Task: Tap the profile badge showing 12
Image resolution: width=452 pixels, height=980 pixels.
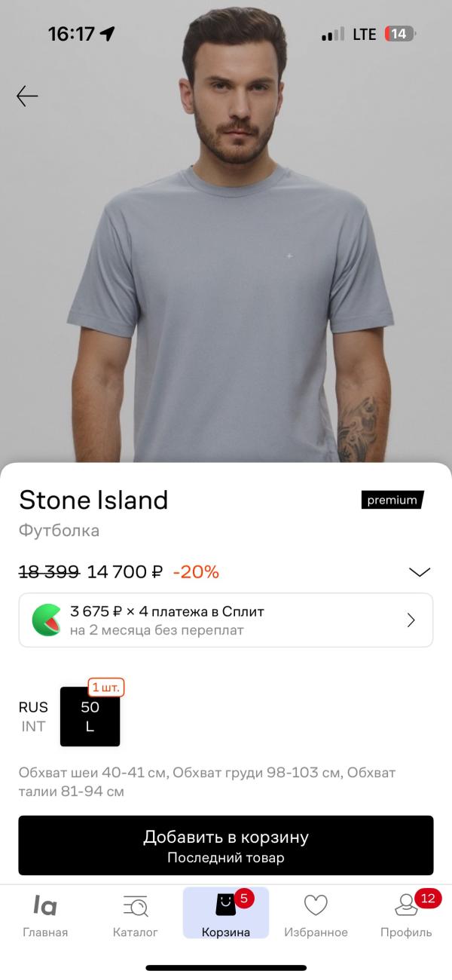Action: [427, 897]
